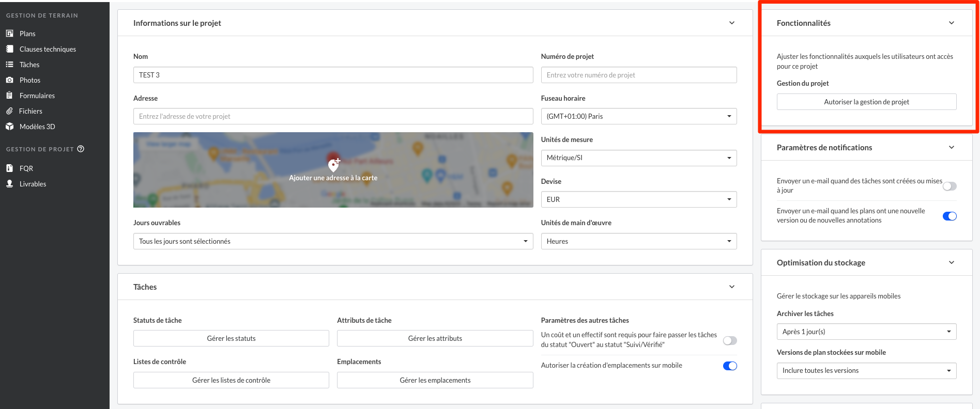Collapse the Tâches settings section
Image resolution: width=980 pixels, height=409 pixels.
pos(732,287)
